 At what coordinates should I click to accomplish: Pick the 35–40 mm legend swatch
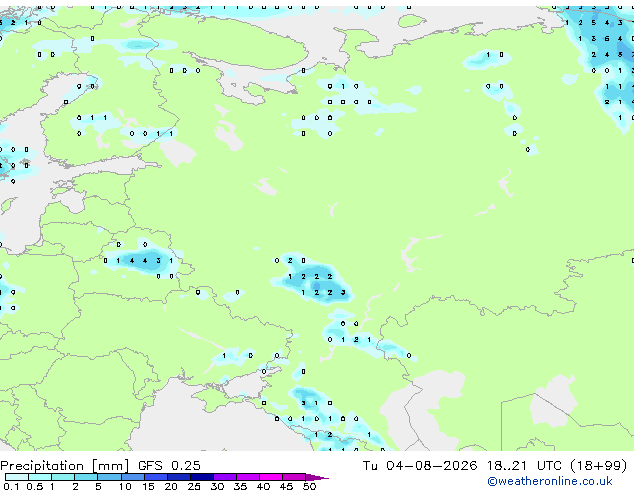[248, 477]
